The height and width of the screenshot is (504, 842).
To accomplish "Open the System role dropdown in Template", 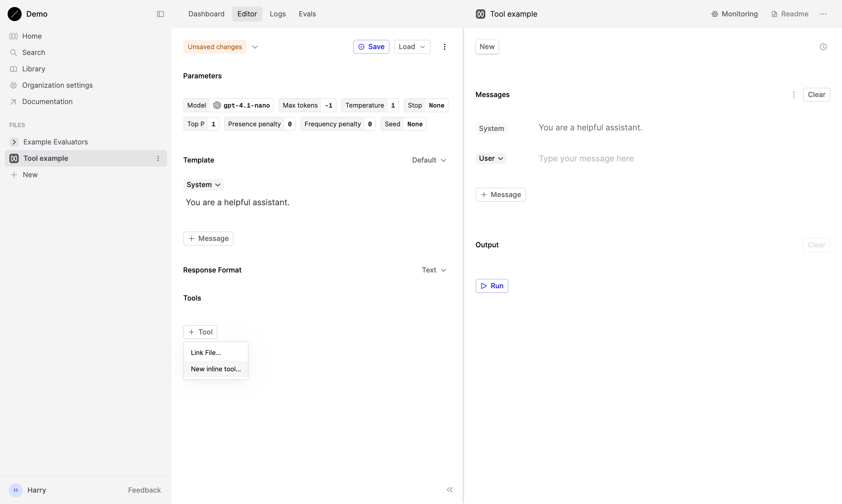I will 203,184.
